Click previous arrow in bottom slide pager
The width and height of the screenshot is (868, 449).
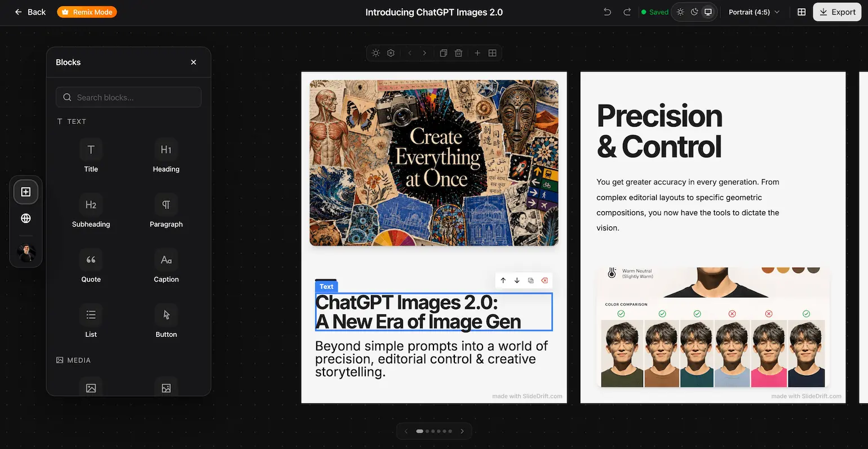[x=406, y=432]
